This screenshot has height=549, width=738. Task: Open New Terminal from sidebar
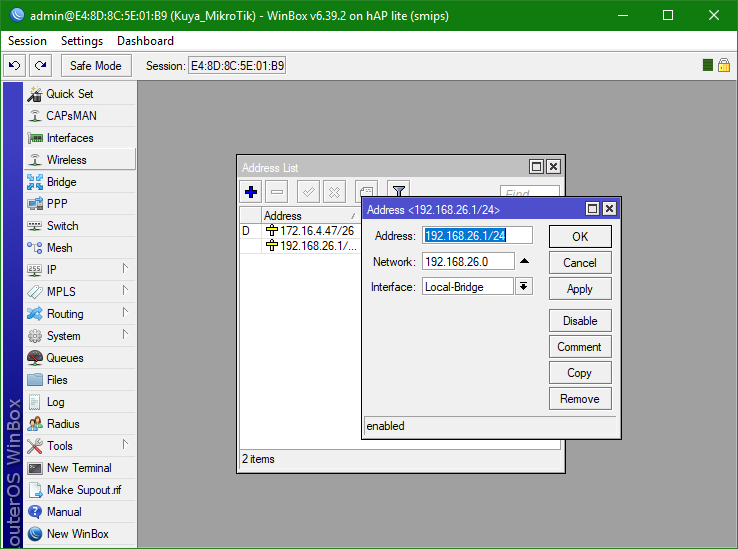tap(80, 468)
